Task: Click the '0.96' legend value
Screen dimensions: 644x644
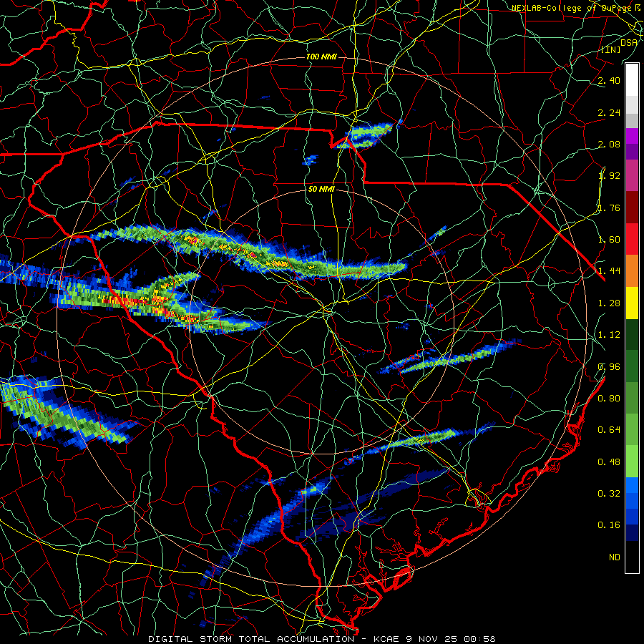Action: click(609, 367)
